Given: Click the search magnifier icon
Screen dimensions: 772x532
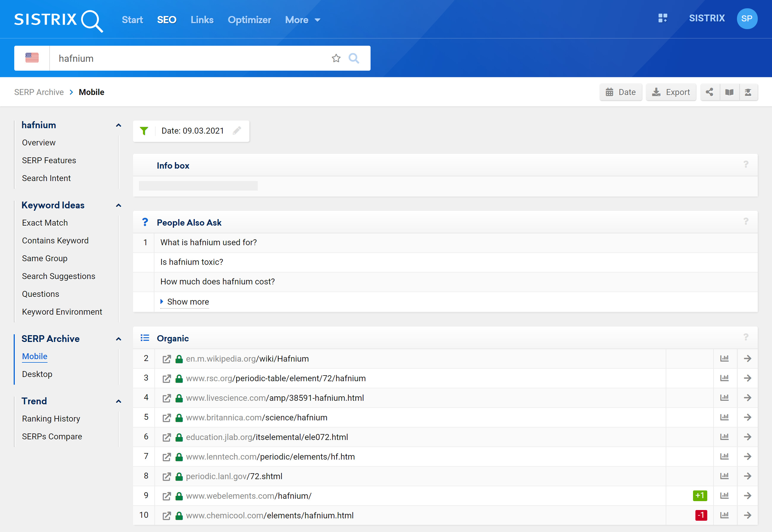Looking at the screenshot, I should (354, 58).
